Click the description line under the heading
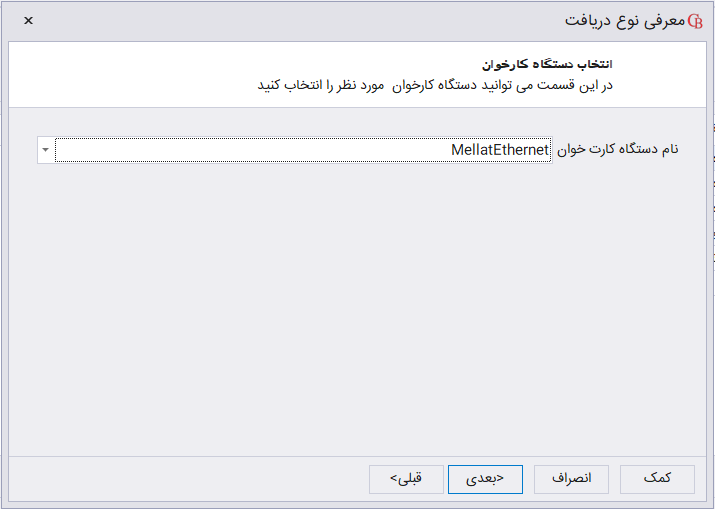The height and width of the screenshot is (509, 715). 435,85
